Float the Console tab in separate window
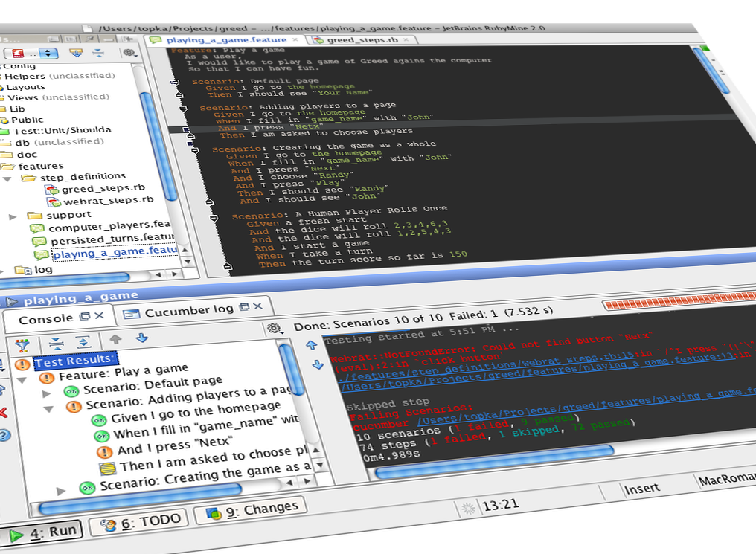Screen dimensions: 756x554 coord(85,317)
